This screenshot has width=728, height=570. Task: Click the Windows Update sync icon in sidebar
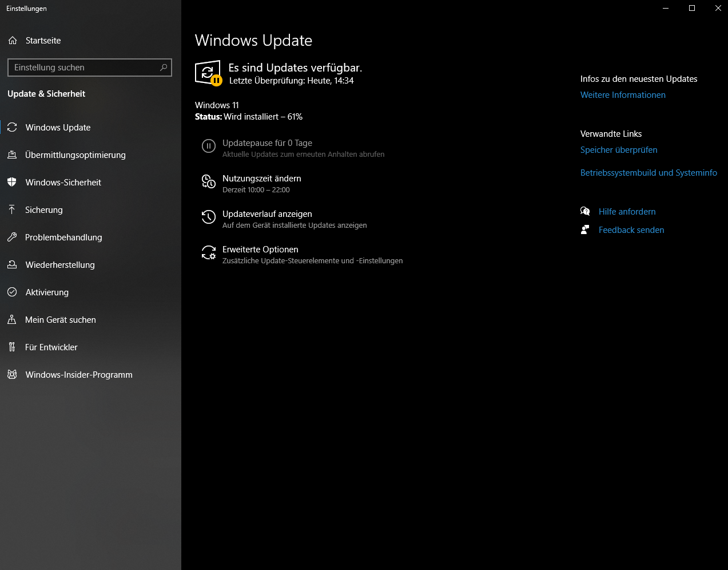(x=12, y=128)
